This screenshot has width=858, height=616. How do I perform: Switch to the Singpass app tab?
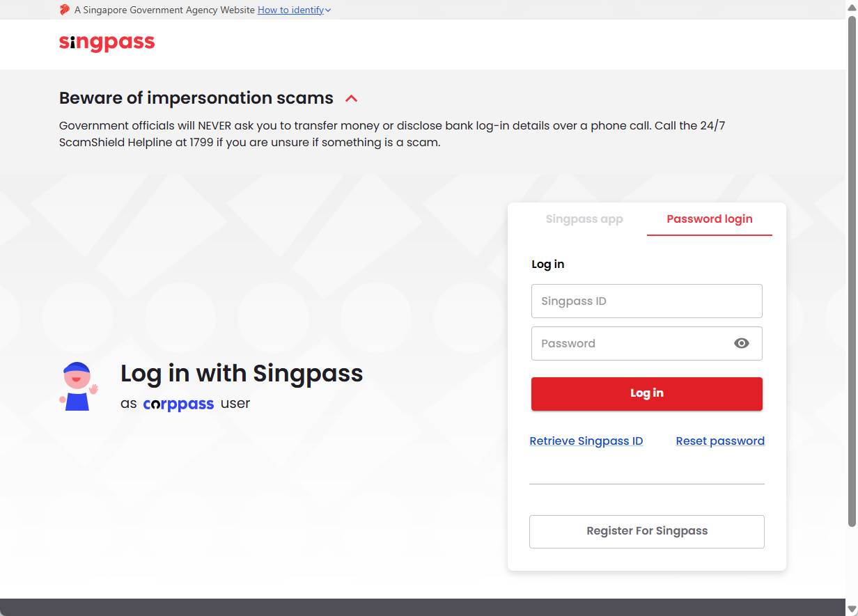(x=584, y=219)
